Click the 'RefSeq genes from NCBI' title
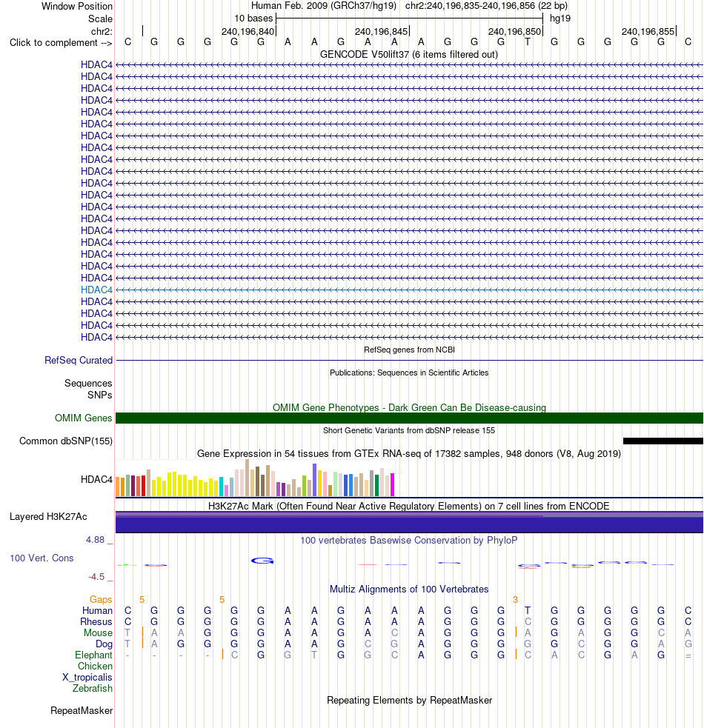This screenshot has width=704, height=728. pyautogui.click(x=409, y=350)
